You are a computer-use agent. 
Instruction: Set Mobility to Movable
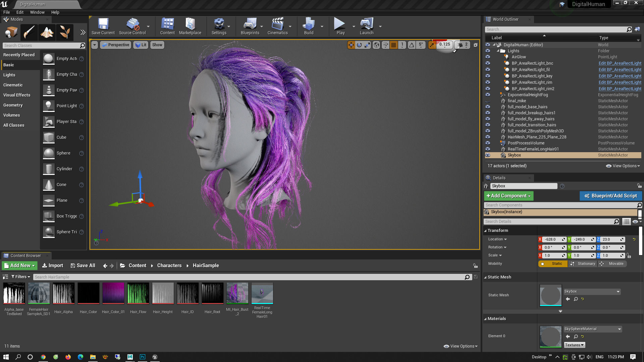[612, 264]
